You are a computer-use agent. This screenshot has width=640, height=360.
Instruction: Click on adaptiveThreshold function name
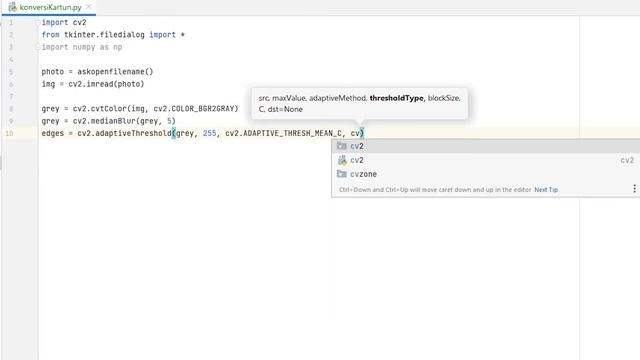click(x=133, y=133)
